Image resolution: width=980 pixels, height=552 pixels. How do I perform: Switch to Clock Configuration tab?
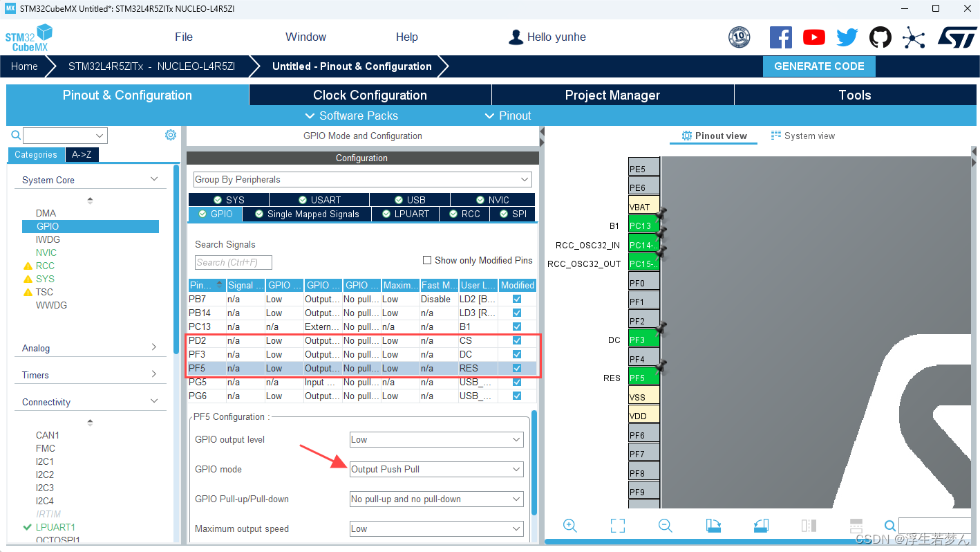[x=370, y=95]
